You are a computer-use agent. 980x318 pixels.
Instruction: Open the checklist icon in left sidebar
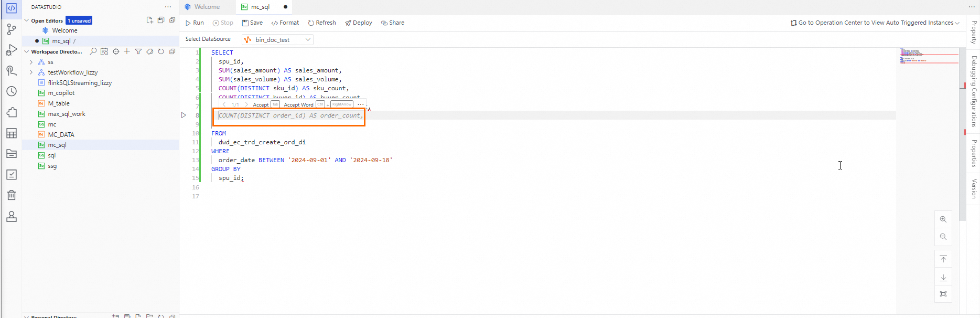point(11,175)
